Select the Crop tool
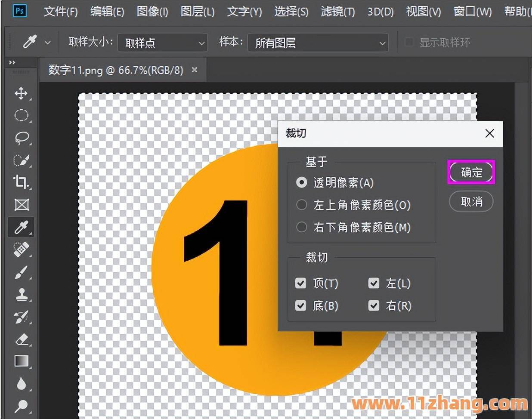 (x=21, y=182)
